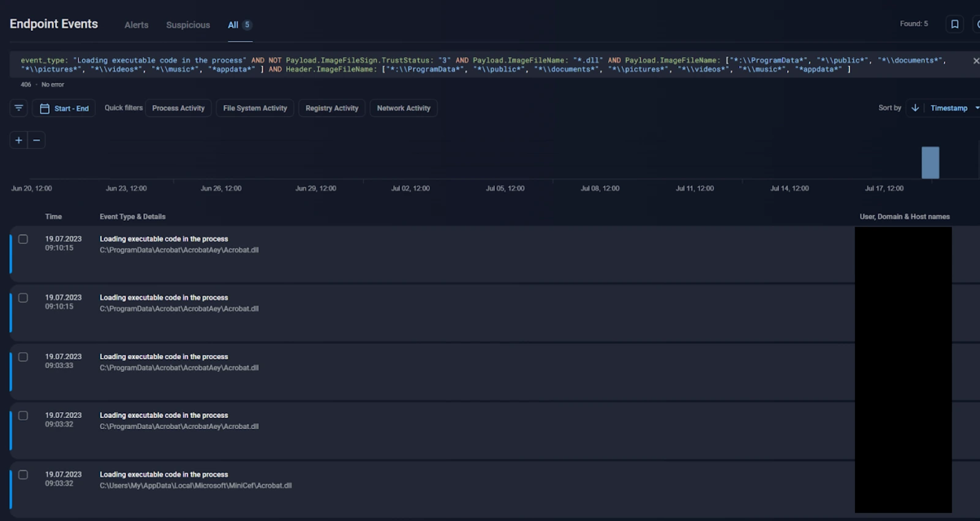
Task: Click the Found: 5 counter
Action: pos(914,24)
